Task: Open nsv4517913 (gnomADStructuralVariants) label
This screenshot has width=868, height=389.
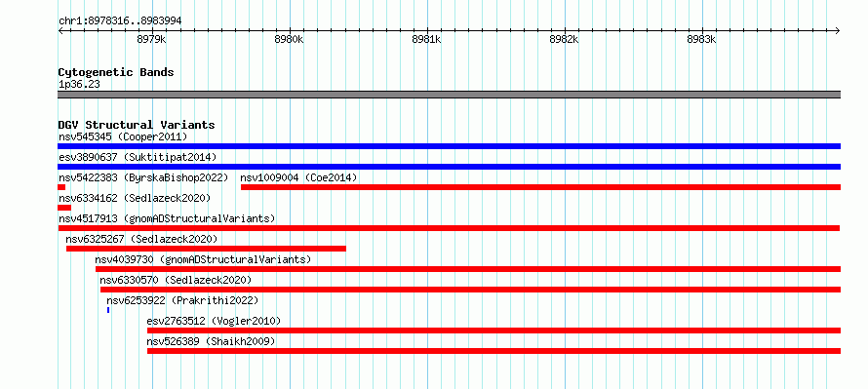Action: click(x=167, y=218)
